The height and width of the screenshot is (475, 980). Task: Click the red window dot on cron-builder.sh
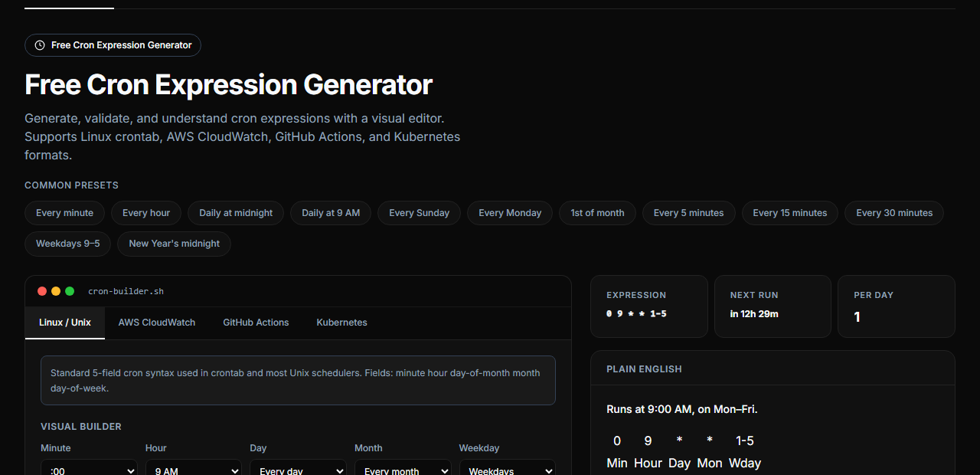coord(42,291)
